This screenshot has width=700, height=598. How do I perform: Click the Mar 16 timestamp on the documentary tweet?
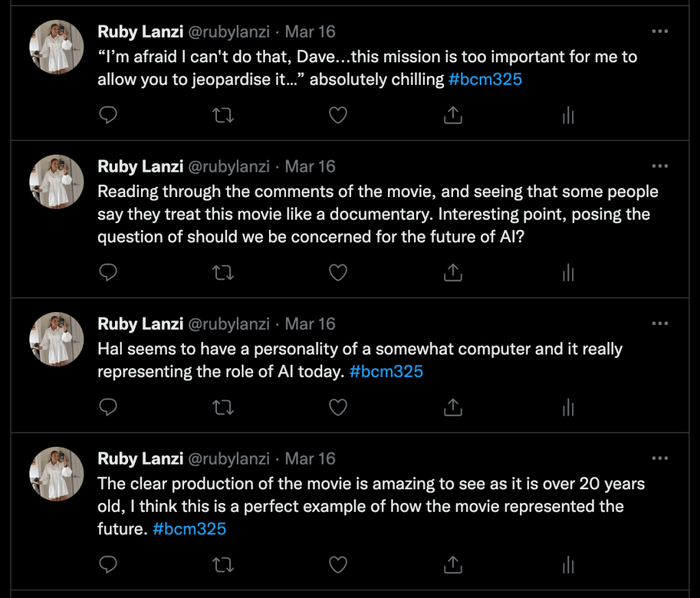click(310, 166)
